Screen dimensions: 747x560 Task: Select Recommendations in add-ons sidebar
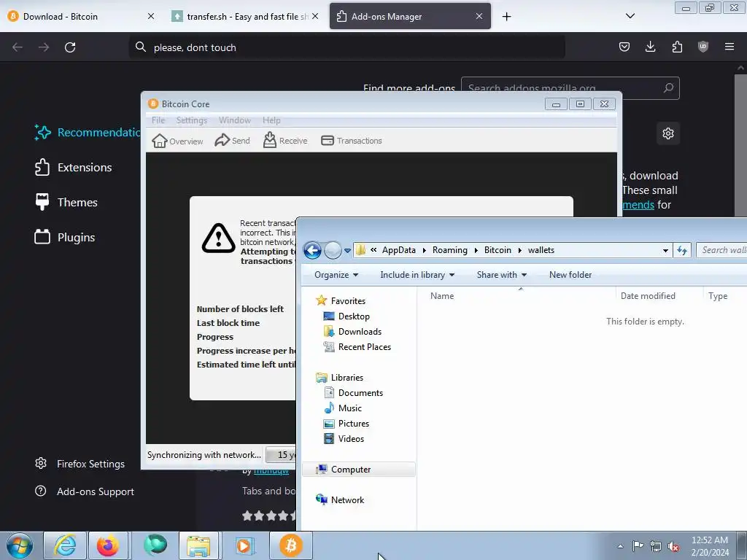[x=88, y=133]
